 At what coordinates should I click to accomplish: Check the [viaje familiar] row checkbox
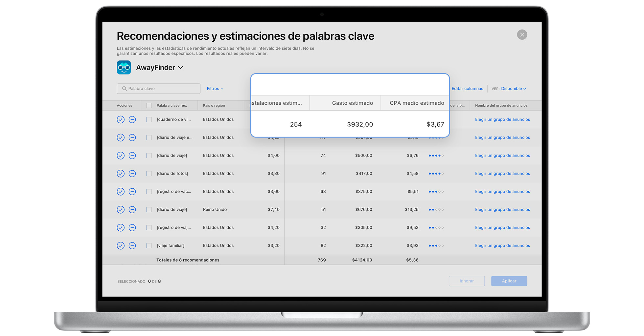(149, 246)
